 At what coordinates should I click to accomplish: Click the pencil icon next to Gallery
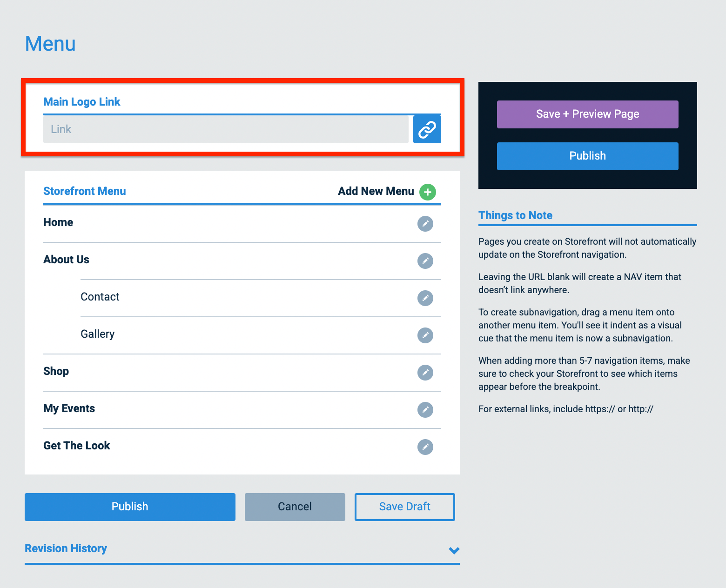[x=425, y=335]
